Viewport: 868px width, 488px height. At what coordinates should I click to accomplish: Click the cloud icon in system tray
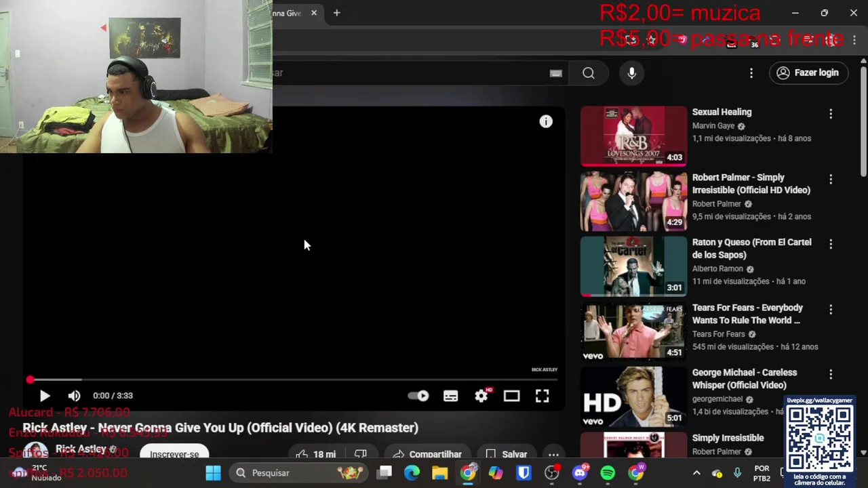717,473
